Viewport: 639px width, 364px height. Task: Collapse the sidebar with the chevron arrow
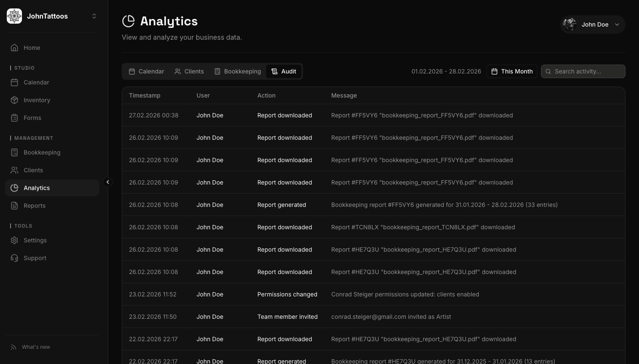pyautogui.click(x=108, y=182)
